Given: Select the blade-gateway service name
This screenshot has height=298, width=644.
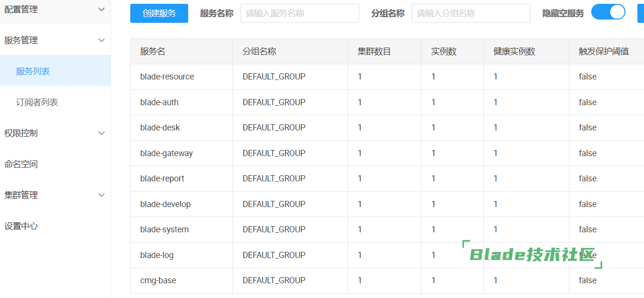Looking at the screenshot, I should click(x=166, y=153).
